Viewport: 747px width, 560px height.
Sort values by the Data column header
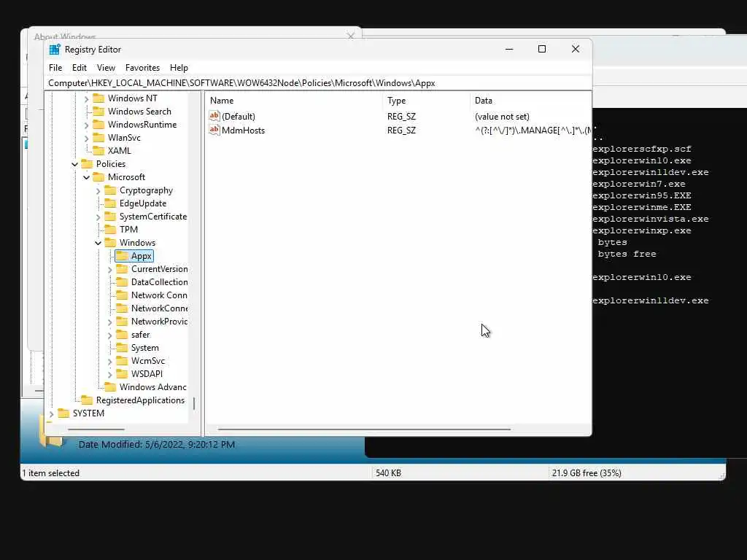point(531,101)
